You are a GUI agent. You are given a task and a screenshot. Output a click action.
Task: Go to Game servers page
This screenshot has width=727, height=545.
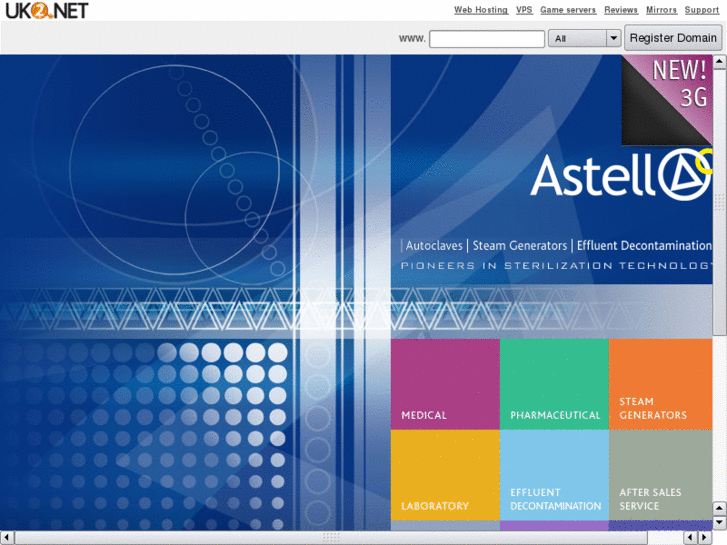[568, 10]
